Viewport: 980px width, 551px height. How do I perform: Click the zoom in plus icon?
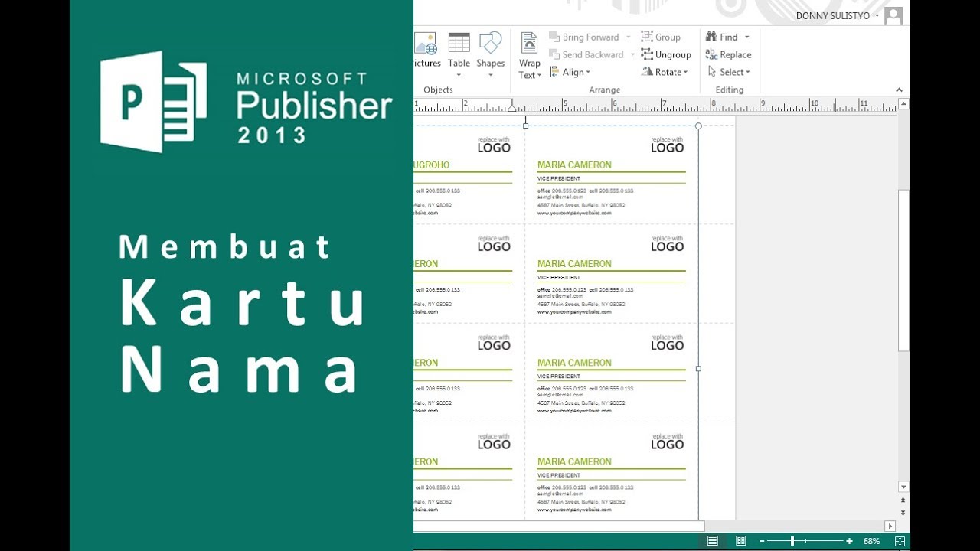(x=849, y=541)
